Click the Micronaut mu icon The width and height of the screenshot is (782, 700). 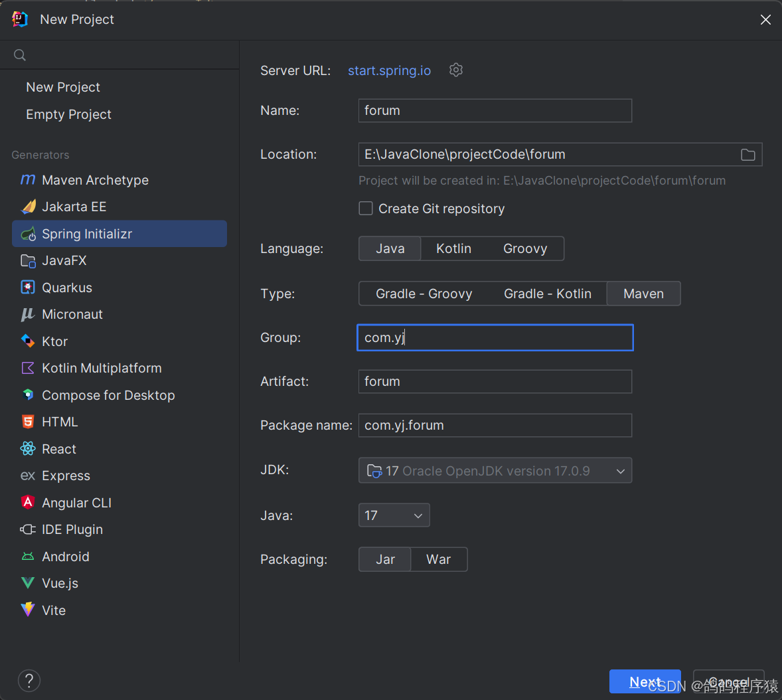(x=28, y=314)
